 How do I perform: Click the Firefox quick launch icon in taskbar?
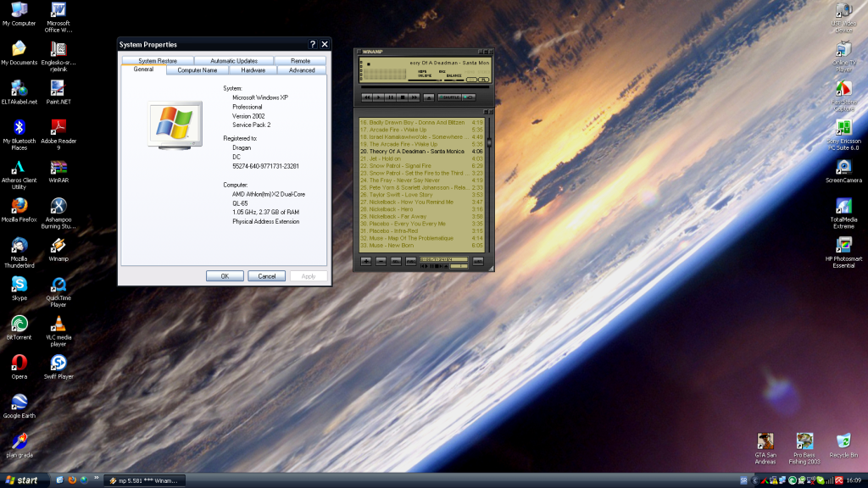point(72,480)
